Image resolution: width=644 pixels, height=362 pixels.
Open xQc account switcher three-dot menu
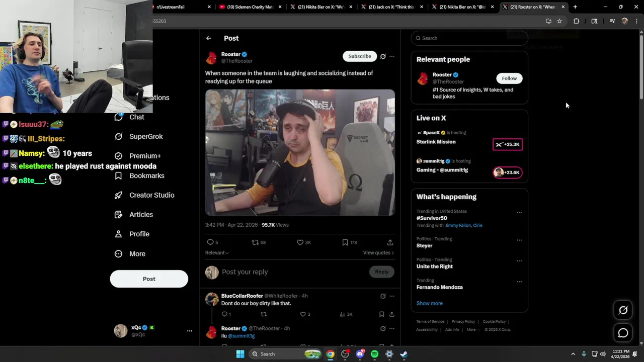190,331
